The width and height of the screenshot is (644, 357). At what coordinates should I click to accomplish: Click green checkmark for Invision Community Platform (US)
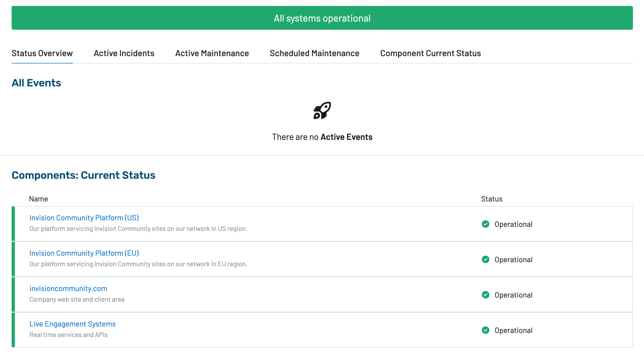pyautogui.click(x=485, y=224)
